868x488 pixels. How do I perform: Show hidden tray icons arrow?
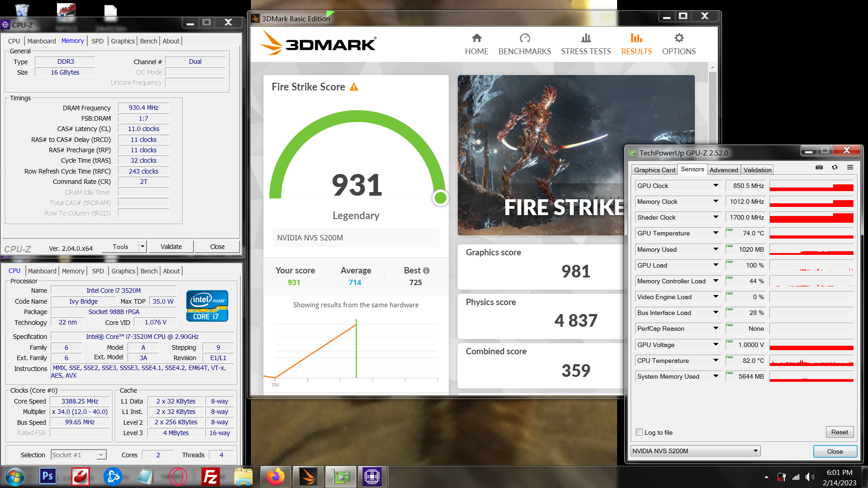(x=766, y=477)
